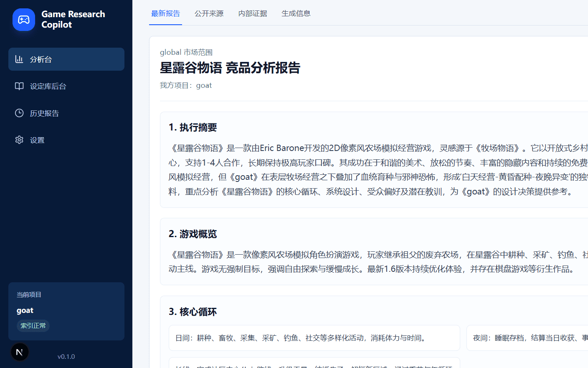Click the global 市场范围 label
This screenshot has height=368, width=588.
click(186, 52)
